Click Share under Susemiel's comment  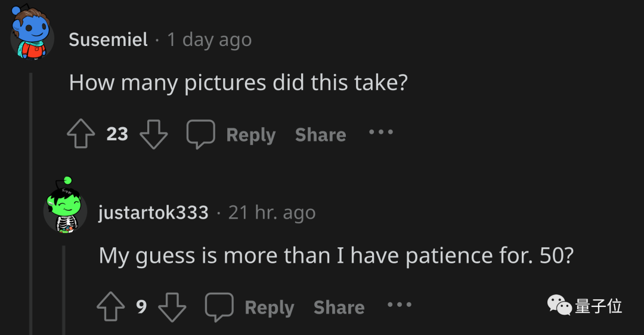pos(320,135)
